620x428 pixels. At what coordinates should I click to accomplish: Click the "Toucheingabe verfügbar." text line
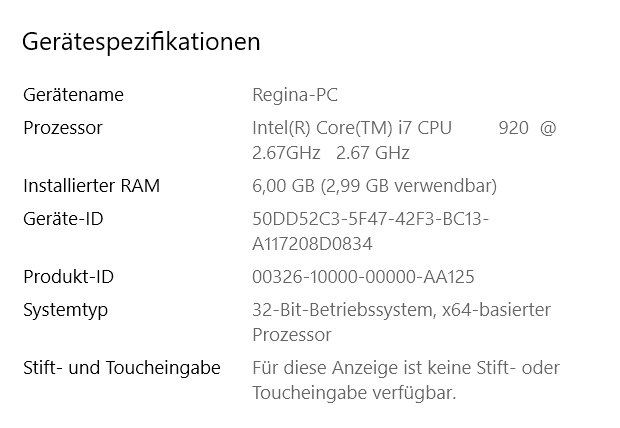[354, 393]
